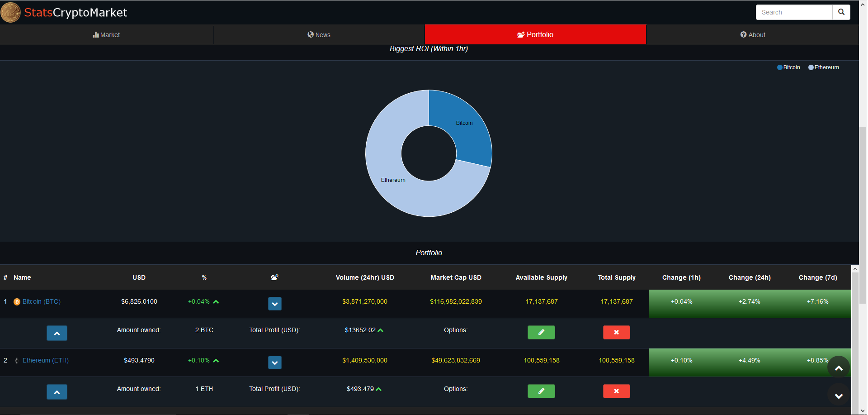
Task: Edit the Ethereum holding with pencil button
Action: [541, 391]
